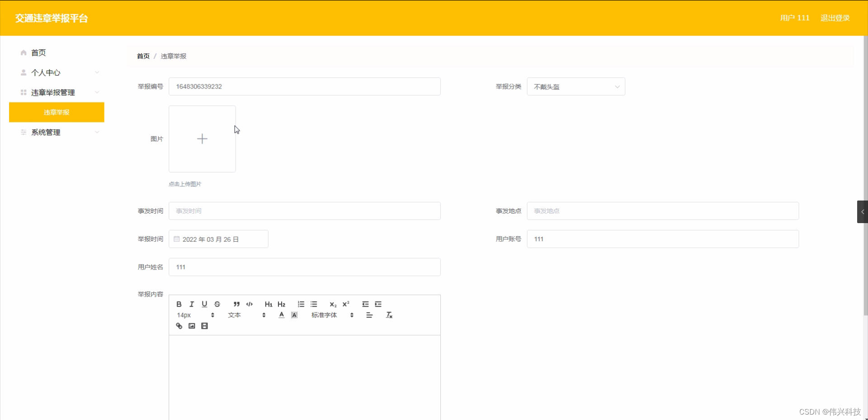Screen dimensions: 868x420
Task: Click 退出登录 to log out
Action: (835, 18)
